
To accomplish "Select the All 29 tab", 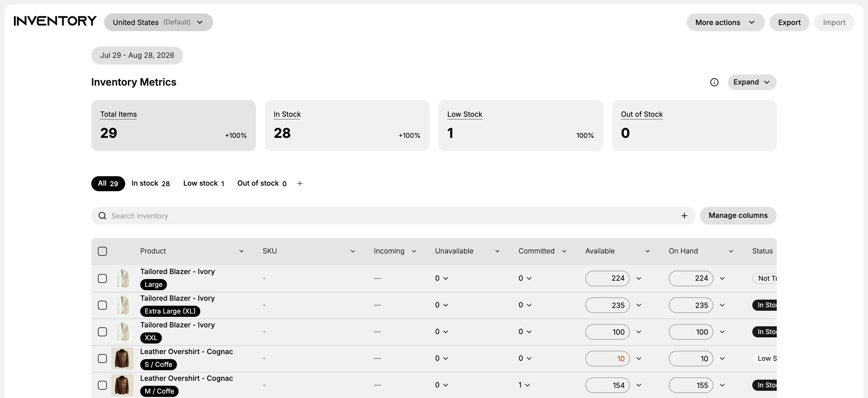I will tap(108, 183).
